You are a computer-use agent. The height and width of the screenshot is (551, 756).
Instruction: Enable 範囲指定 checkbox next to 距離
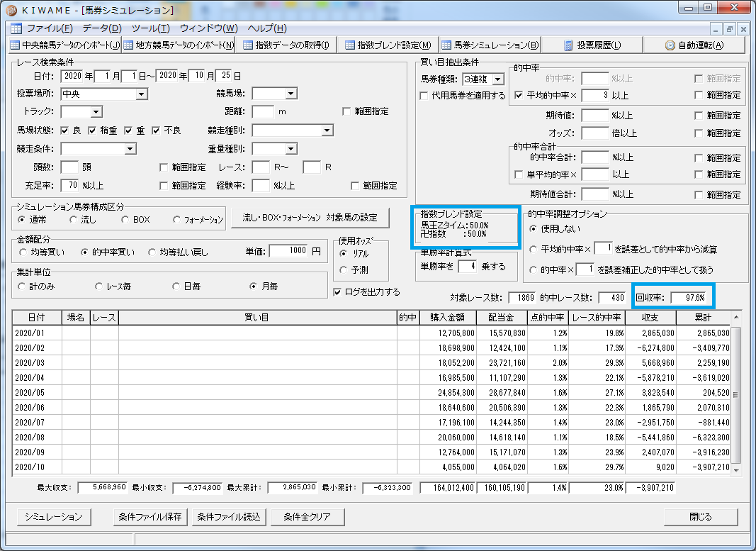coord(346,111)
